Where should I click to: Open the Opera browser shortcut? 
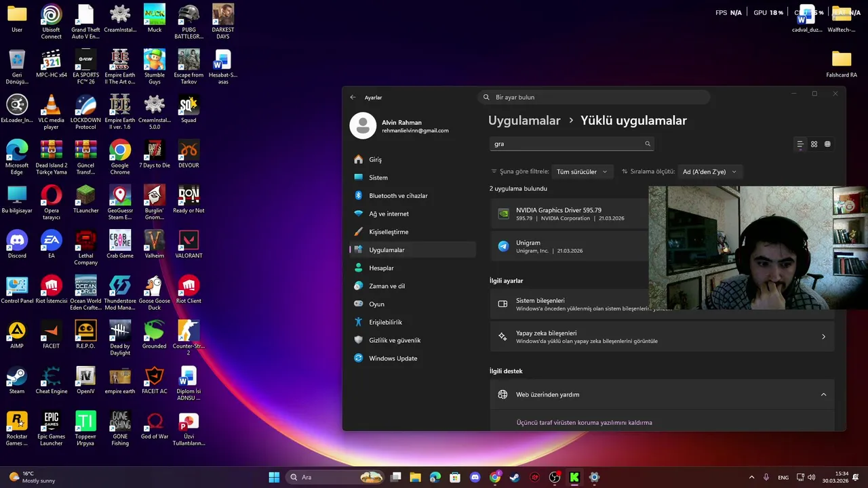[x=52, y=203]
